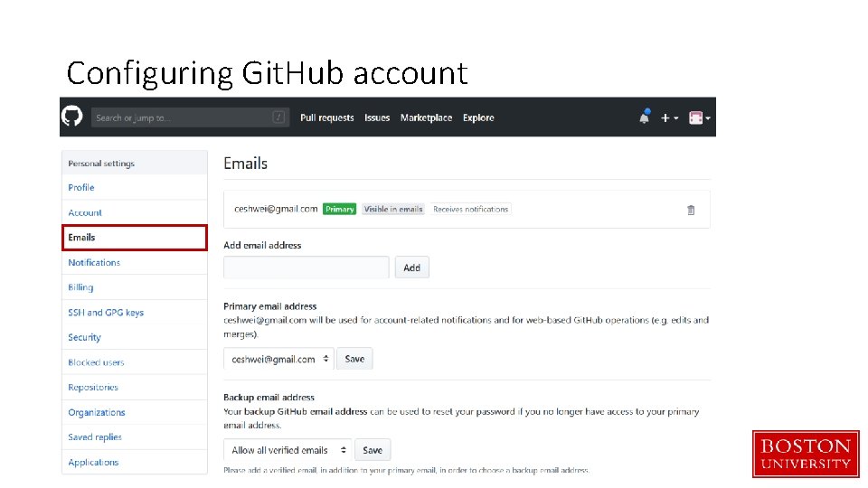Click the Boston University logo
This screenshot has height=488, width=868.
point(805,454)
